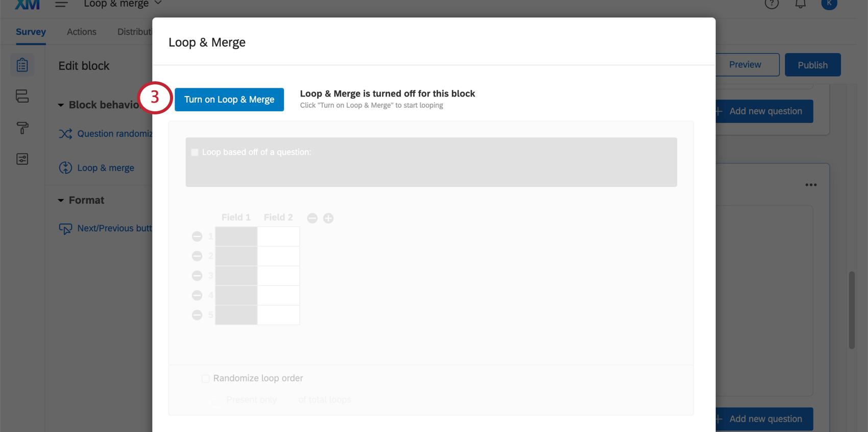Collapse the Block behavior section
Screen dimensions: 868x432
tap(61, 105)
